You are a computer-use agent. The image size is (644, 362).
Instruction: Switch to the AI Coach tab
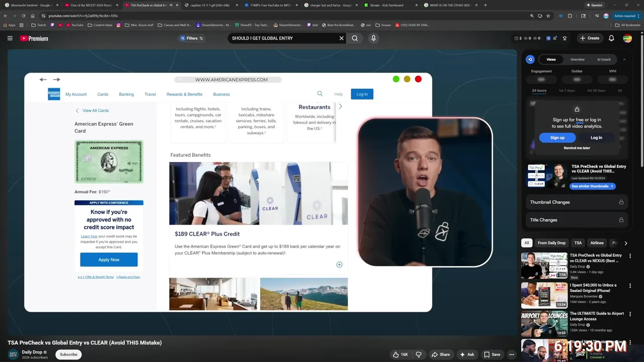pos(604,59)
